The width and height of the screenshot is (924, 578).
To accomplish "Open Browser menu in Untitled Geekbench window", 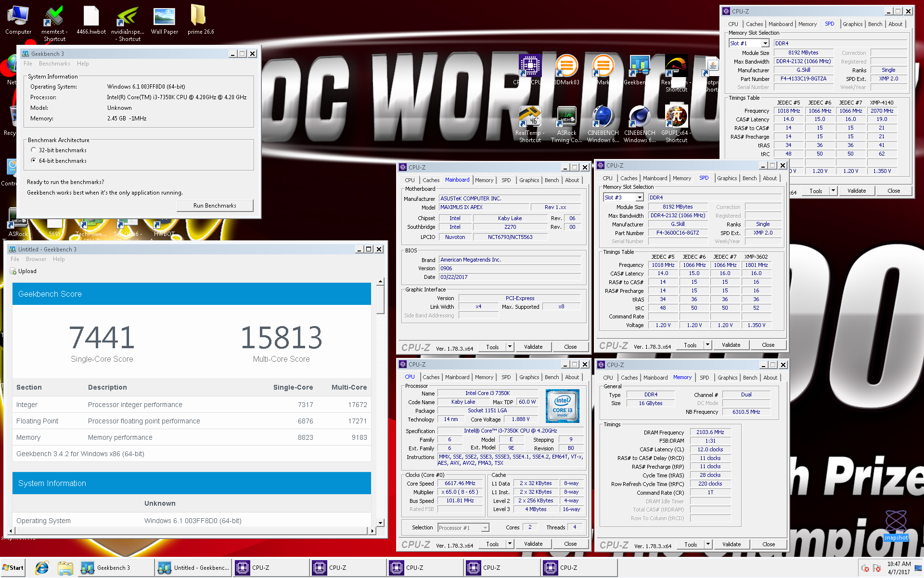I will click(36, 259).
